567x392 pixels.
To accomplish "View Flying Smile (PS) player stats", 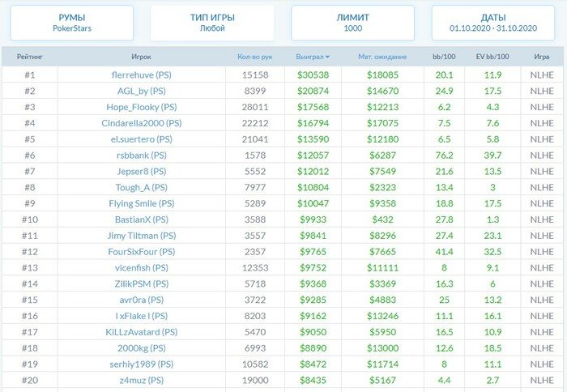I will (x=141, y=203).
